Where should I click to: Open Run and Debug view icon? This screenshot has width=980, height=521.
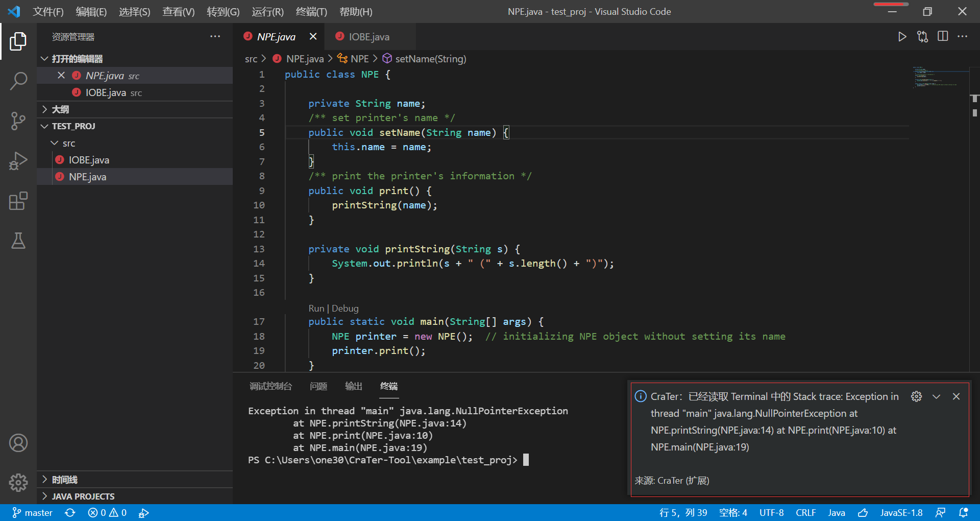click(18, 161)
